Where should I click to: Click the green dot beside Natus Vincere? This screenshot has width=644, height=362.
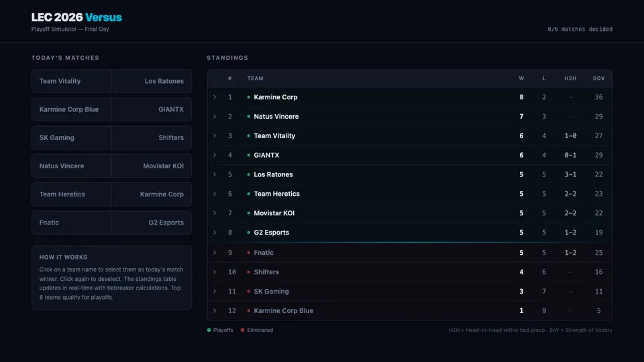(248, 117)
